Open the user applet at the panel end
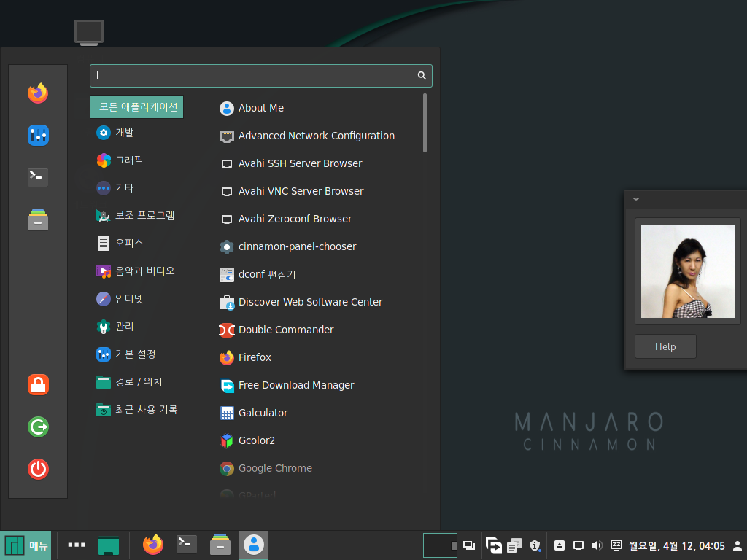 coord(737,545)
